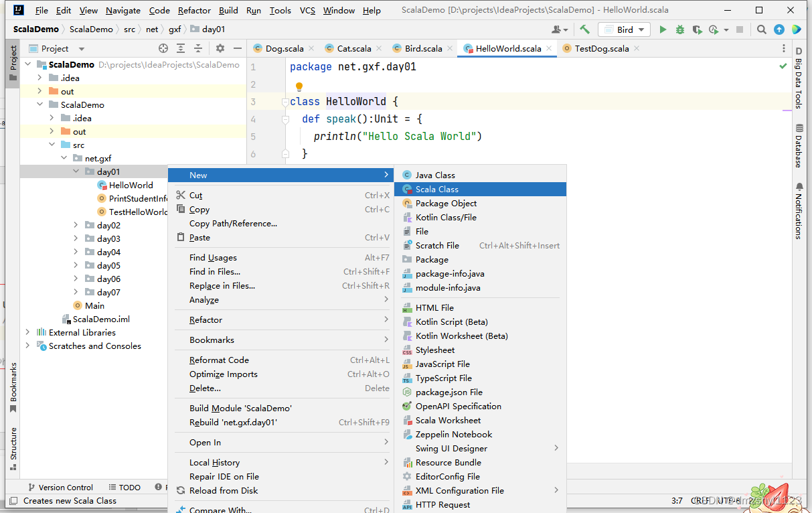This screenshot has width=812, height=513.
Task: Select Zeppelin Notebook menu entry
Action: [x=480, y=435]
